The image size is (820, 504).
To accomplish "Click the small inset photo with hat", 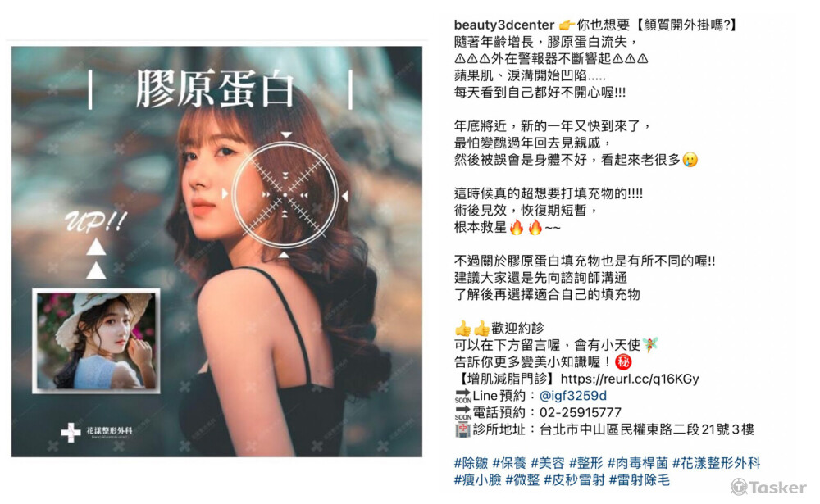I will (x=96, y=340).
